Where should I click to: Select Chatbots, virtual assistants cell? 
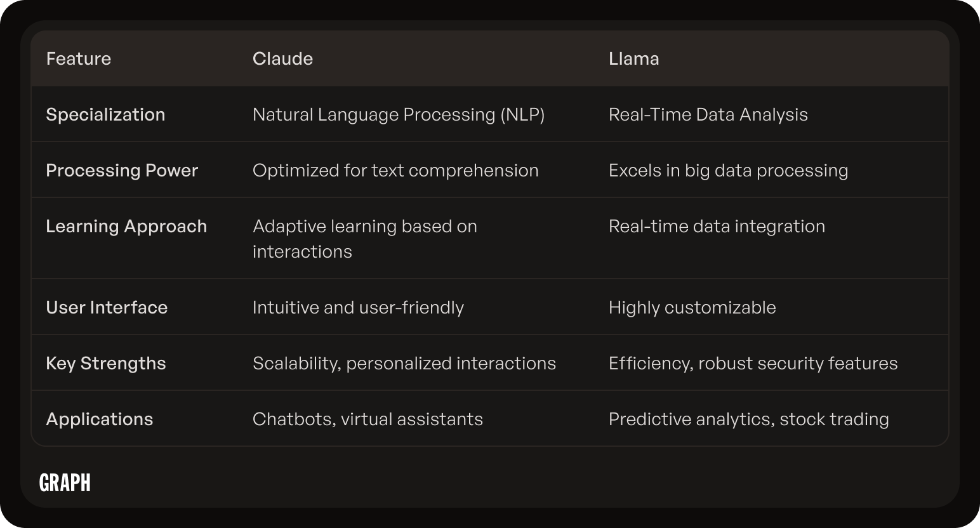(367, 419)
